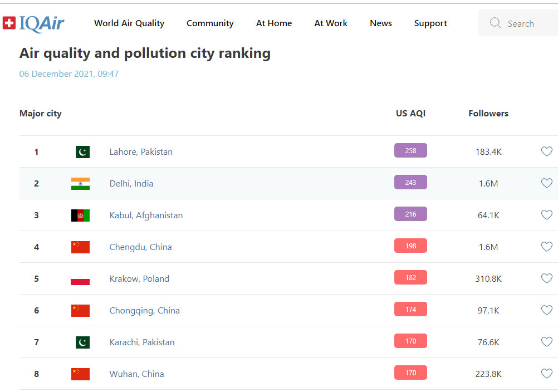Click the Pakistan flag beside Karachi
This screenshot has width=558, height=392.
point(82,342)
